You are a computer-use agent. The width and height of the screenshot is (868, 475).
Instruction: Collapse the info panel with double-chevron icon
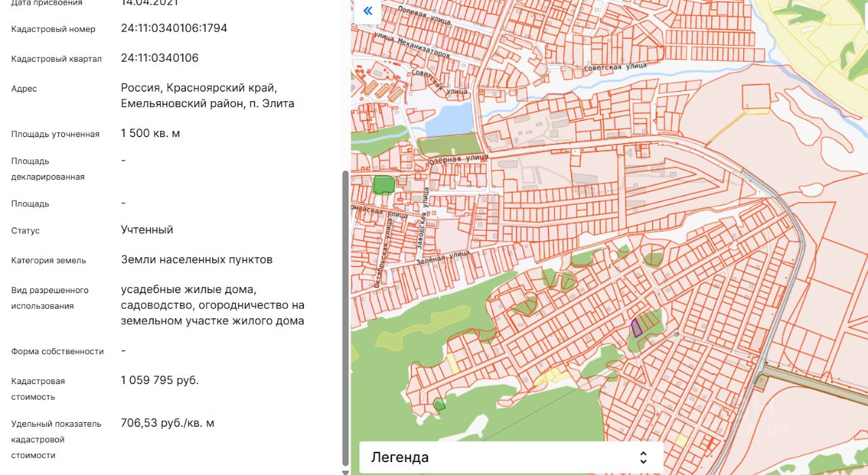[368, 11]
